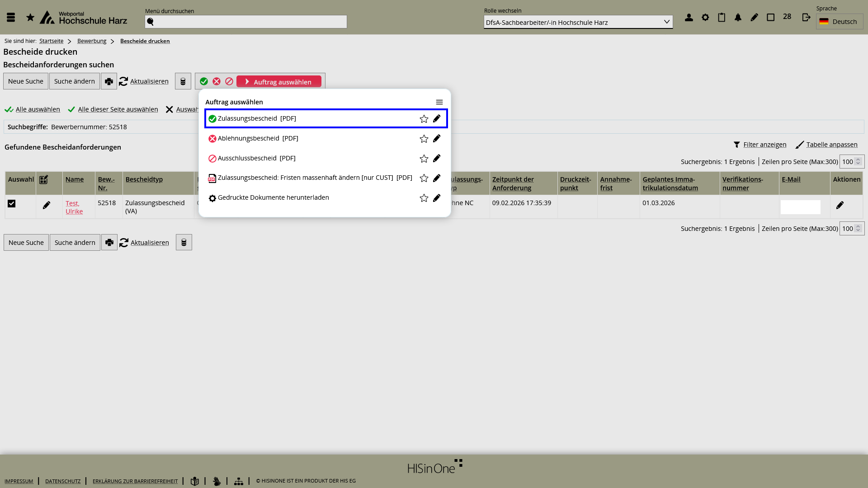The image size is (868, 488).
Task: Click the Neue Suche button at top
Action: (26, 81)
